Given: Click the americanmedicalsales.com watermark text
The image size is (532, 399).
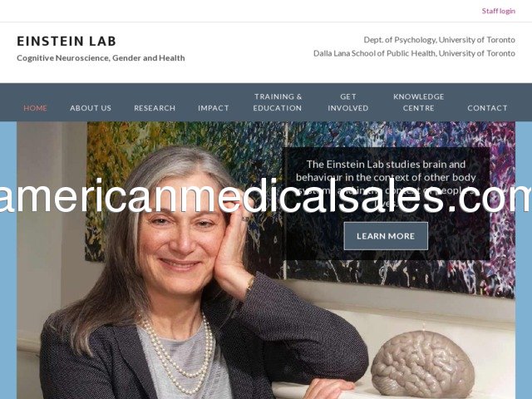Looking at the screenshot, I should coord(266,196).
